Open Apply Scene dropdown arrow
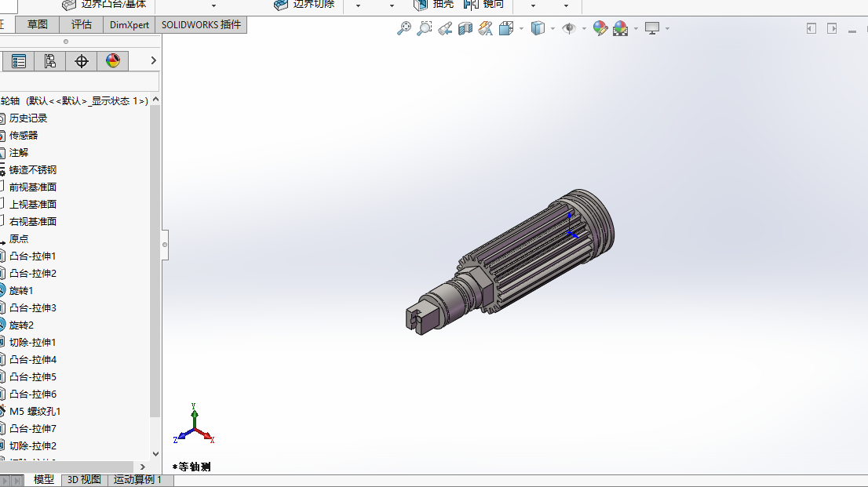Viewport: 868px width, 487px height. coord(636,29)
